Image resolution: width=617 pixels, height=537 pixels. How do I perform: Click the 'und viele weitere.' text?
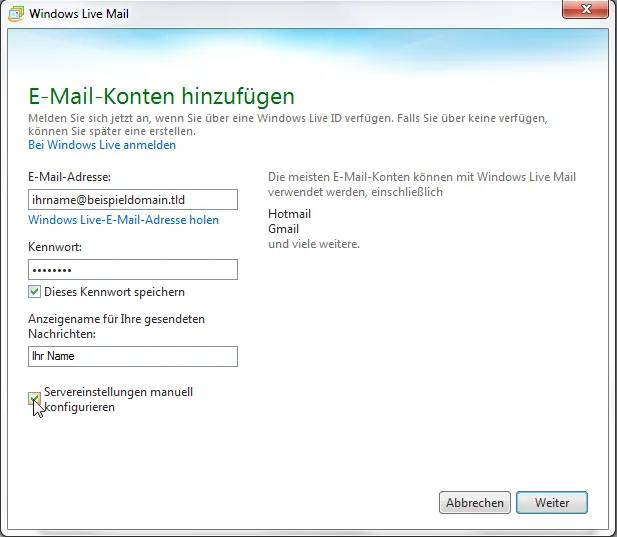(x=314, y=244)
